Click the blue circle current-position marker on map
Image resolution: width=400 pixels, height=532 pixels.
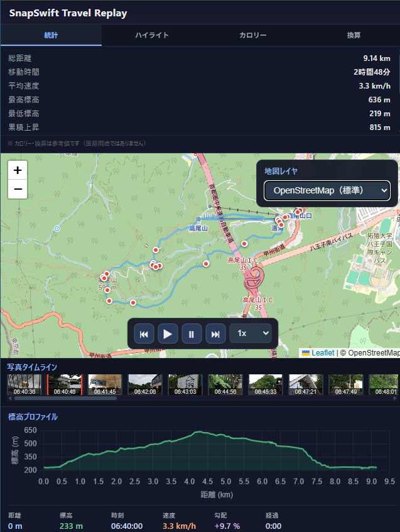pos(57,229)
